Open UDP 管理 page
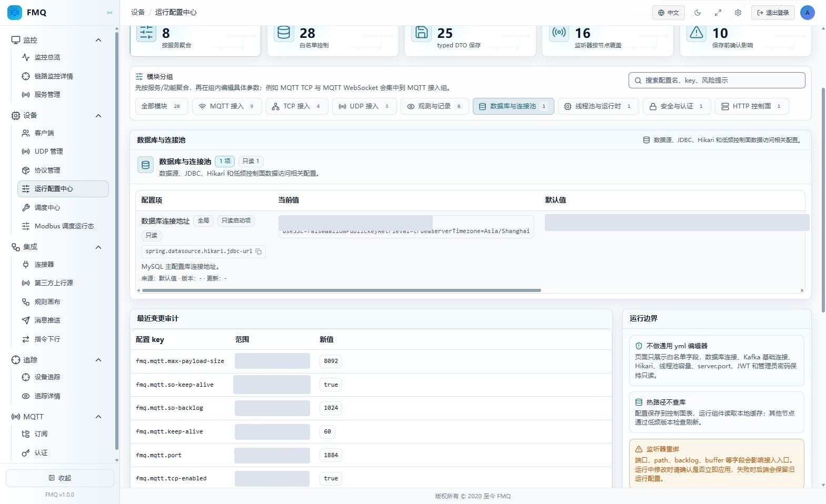Image resolution: width=826 pixels, height=504 pixels. 63,152
